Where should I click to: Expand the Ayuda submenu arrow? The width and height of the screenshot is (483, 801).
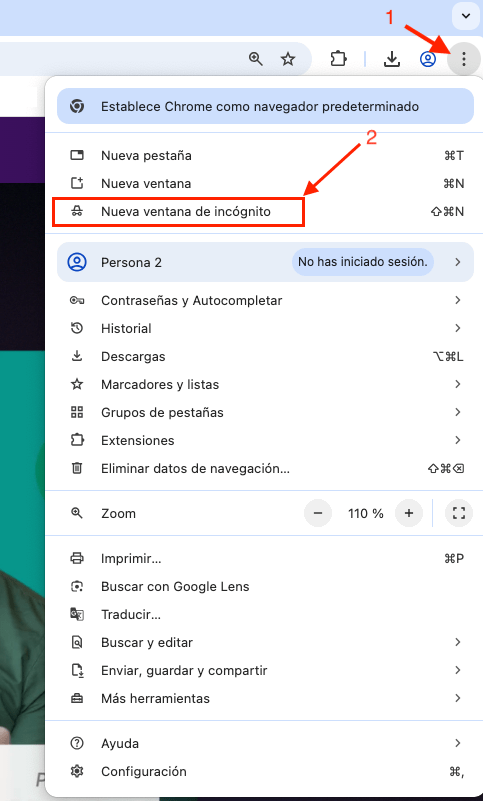tap(457, 743)
